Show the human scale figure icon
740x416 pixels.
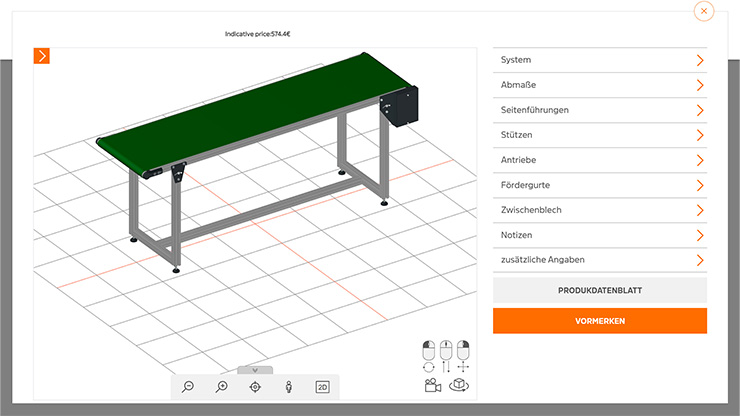[288, 387]
